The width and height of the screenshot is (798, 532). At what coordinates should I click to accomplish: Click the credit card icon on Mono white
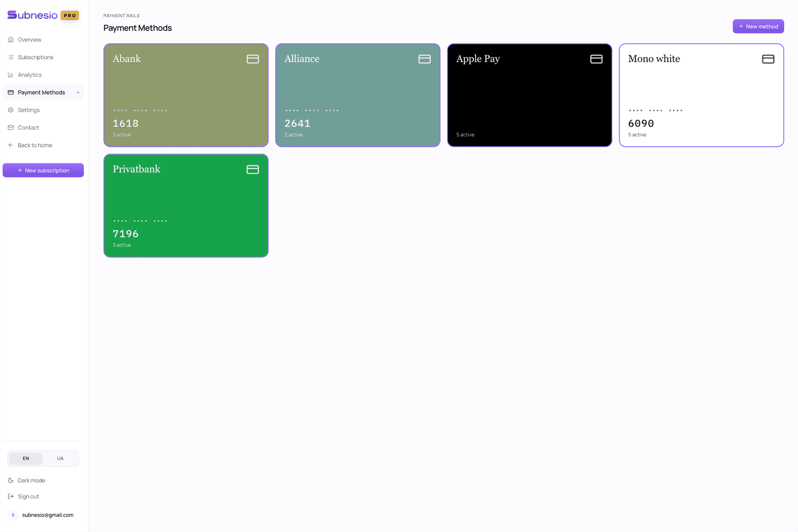click(x=768, y=59)
